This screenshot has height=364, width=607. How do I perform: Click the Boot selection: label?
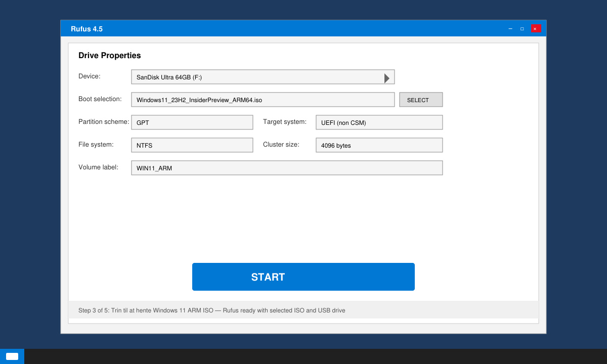pos(100,99)
